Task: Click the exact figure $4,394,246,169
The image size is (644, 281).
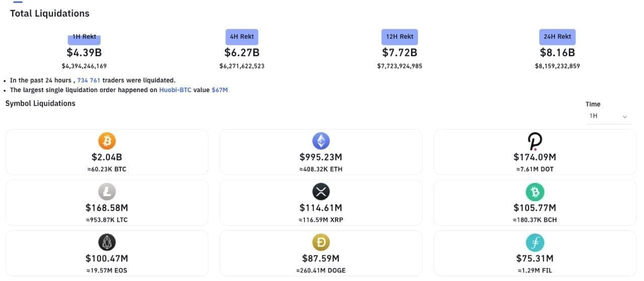Action: (x=84, y=66)
